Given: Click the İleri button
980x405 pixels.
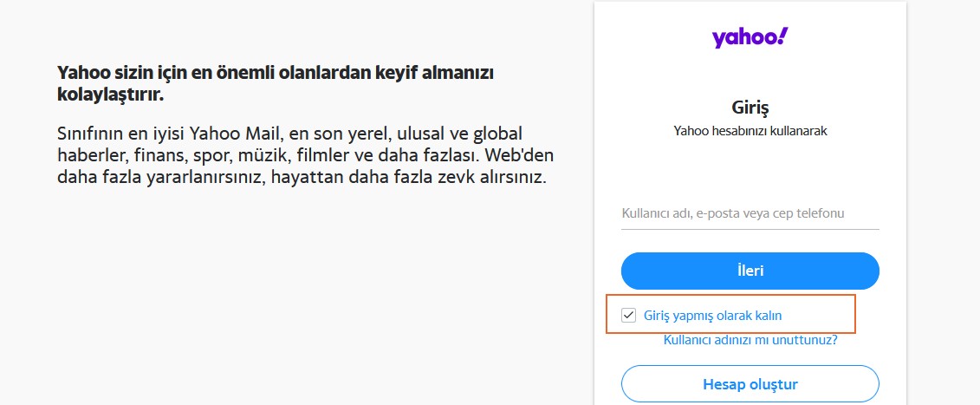Looking at the screenshot, I should coord(750,271).
